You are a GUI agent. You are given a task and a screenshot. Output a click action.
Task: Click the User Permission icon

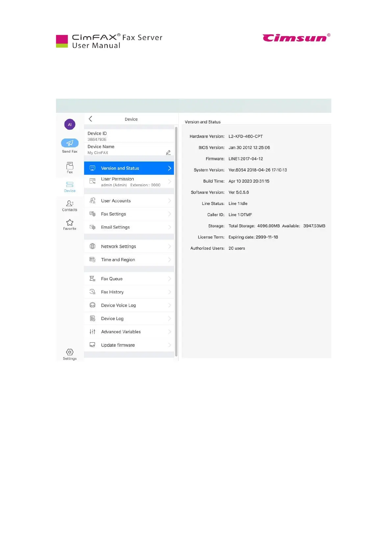click(92, 181)
